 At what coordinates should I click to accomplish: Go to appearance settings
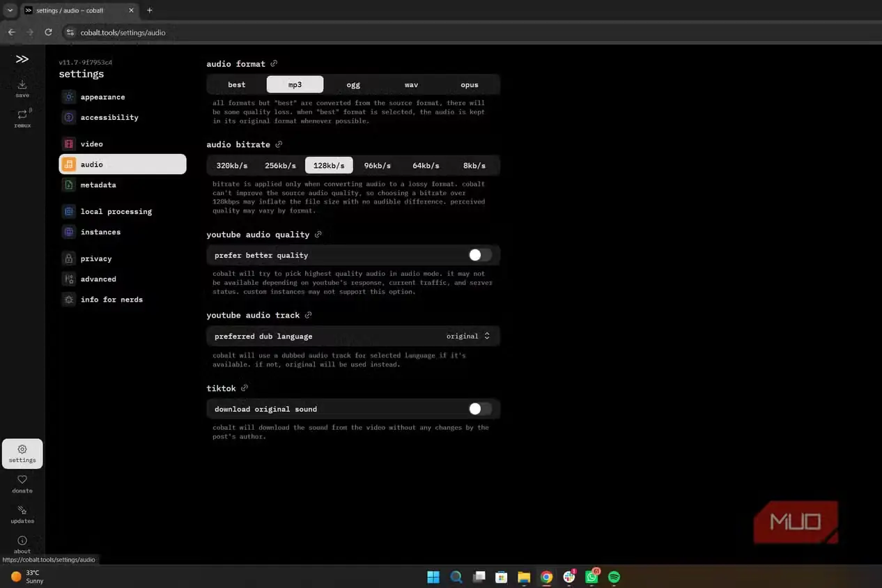(123, 97)
